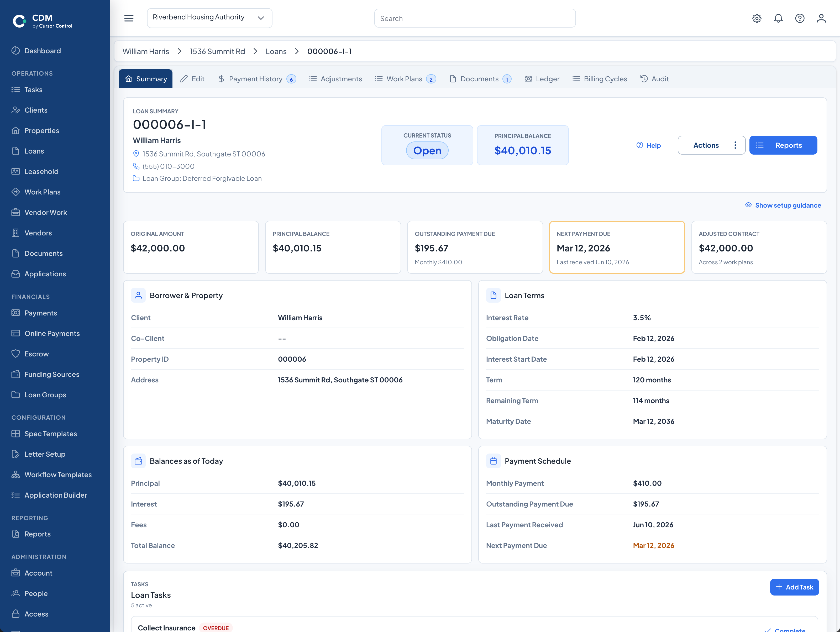Open Letter Setup in sidebar

tap(45, 454)
